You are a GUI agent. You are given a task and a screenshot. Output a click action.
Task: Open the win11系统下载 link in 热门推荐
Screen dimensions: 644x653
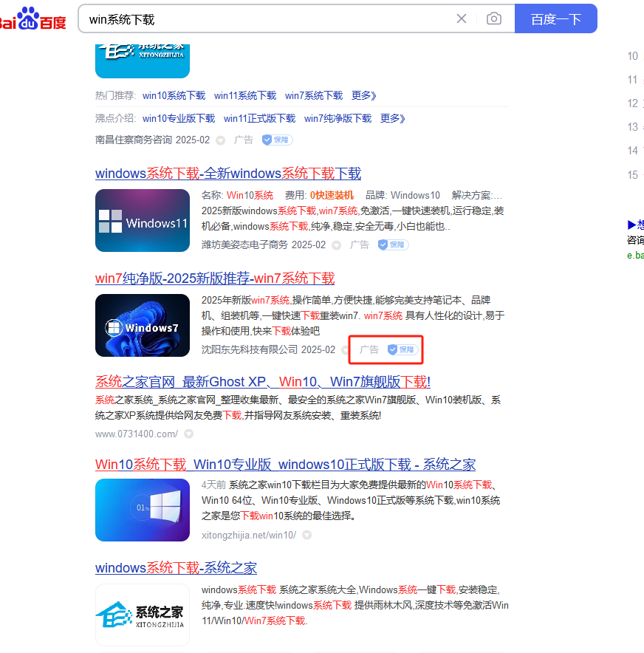click(x=245, y=96)
